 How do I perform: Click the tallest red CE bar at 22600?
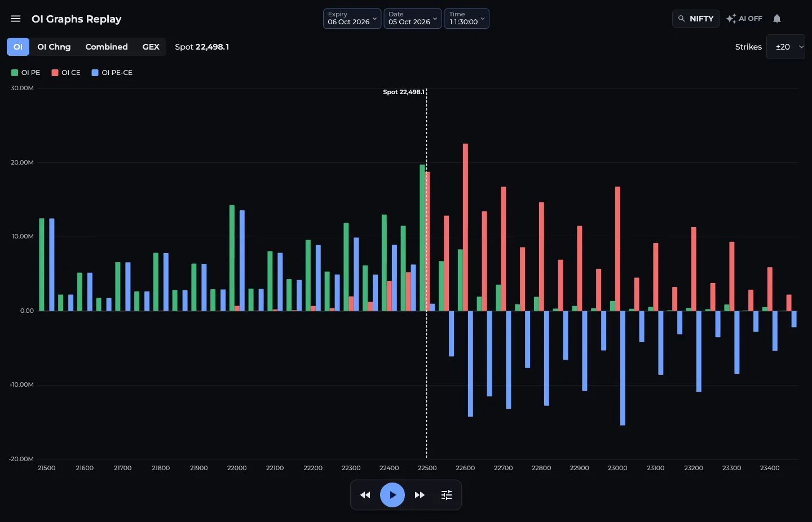pyautogui.click(x=465, y=227)
